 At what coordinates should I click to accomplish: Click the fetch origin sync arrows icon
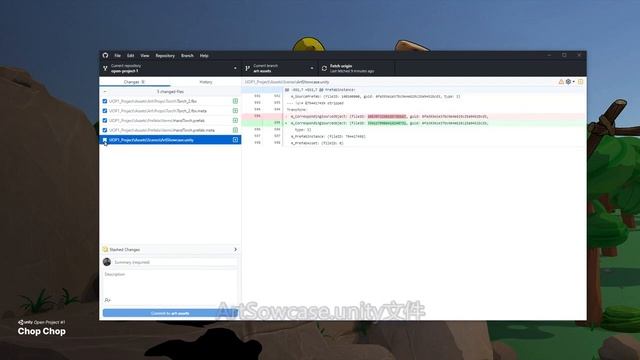[x=324, y=69]
